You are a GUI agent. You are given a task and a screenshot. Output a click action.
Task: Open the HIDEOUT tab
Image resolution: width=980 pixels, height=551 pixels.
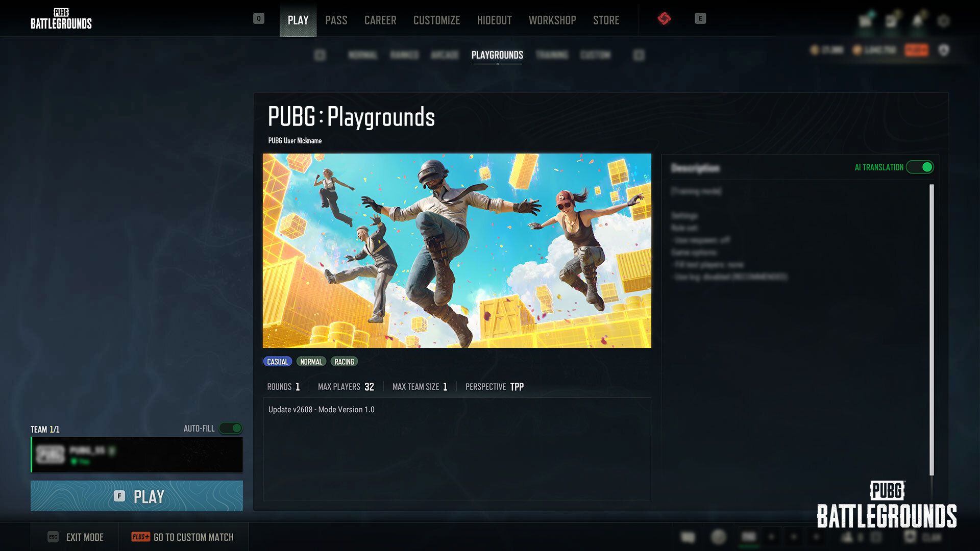[x=494, y=20]
